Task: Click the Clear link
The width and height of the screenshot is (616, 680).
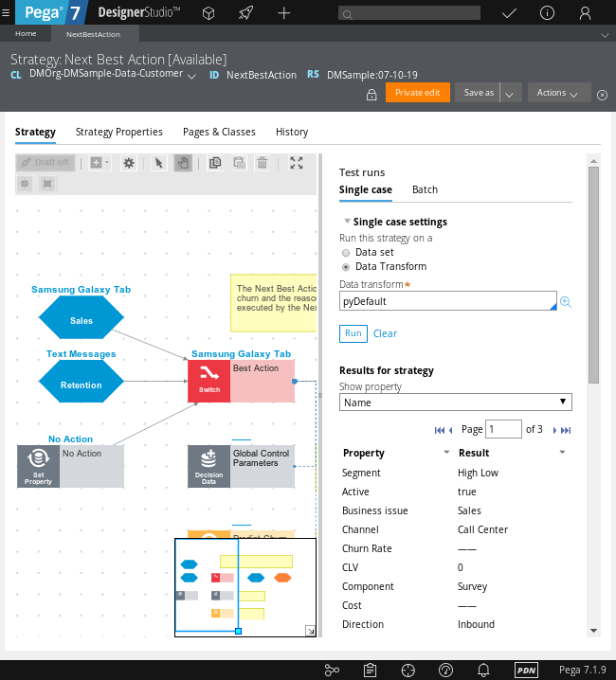Action: (x=385, y=333)
